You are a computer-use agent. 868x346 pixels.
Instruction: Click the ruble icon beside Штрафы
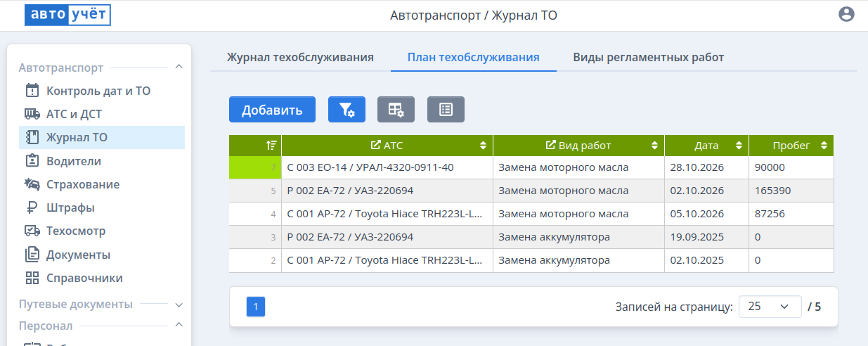32,207
